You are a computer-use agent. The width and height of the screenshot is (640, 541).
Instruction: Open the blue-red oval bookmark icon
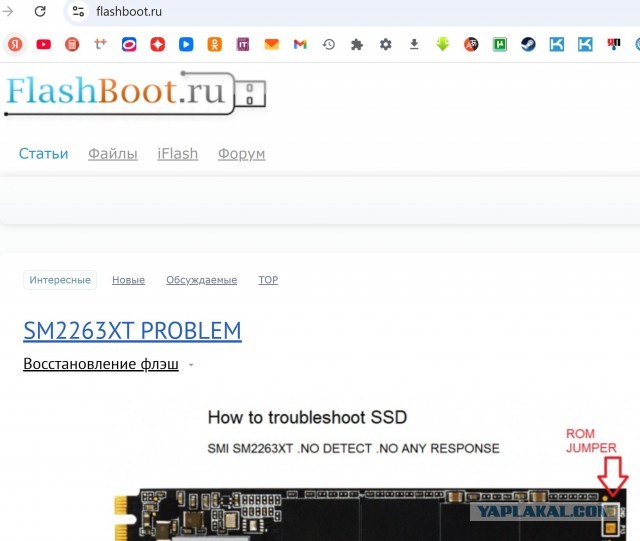coord(129,44)
